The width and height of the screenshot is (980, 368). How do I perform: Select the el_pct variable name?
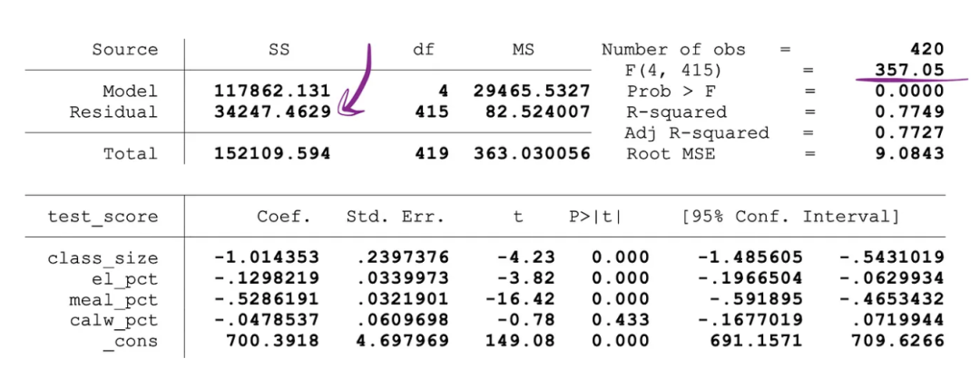point(125,280)
